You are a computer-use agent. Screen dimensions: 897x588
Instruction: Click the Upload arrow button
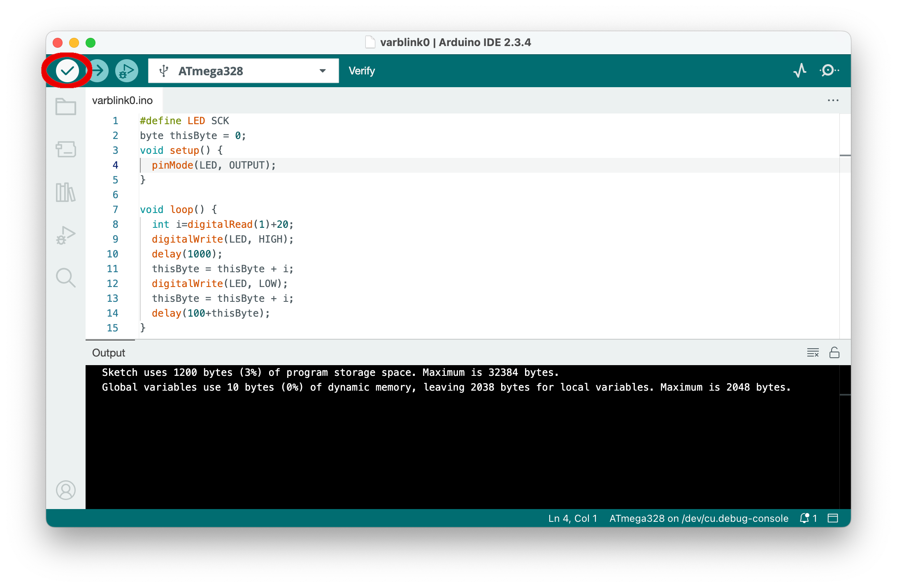pos(98,71)
